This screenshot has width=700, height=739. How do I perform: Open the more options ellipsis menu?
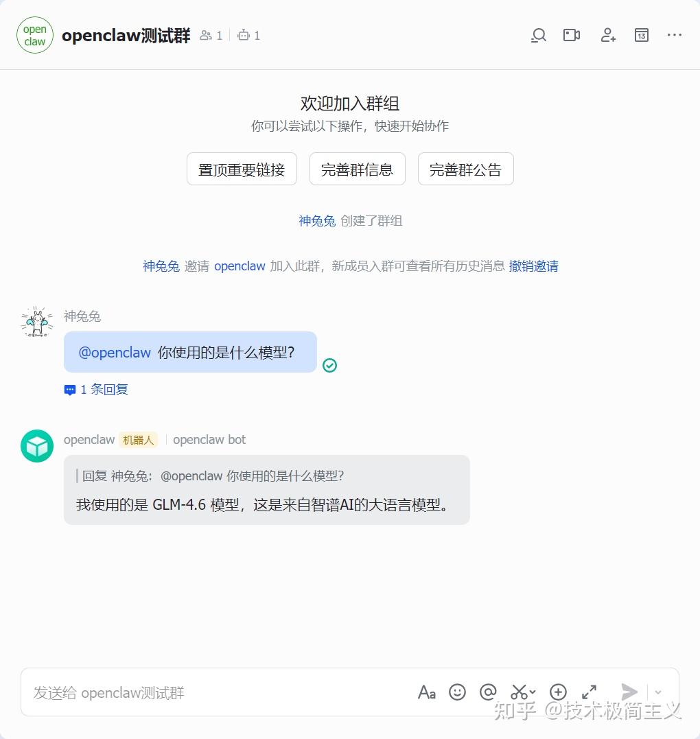pos(674,35)
